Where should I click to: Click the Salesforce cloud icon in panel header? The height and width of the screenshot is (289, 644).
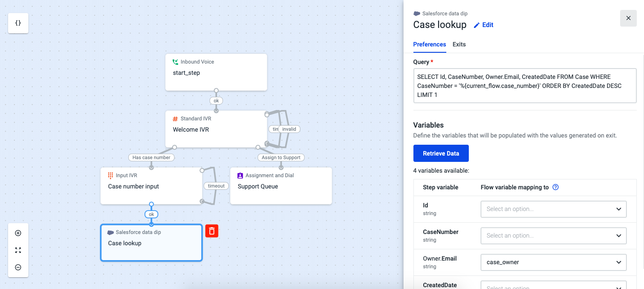pos(417,14)
